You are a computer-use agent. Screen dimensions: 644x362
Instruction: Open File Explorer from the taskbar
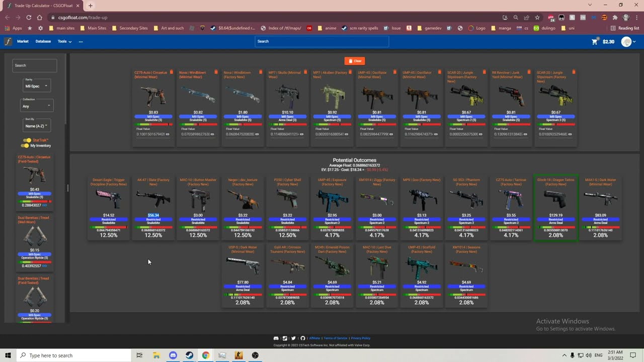tap(156, 355)
